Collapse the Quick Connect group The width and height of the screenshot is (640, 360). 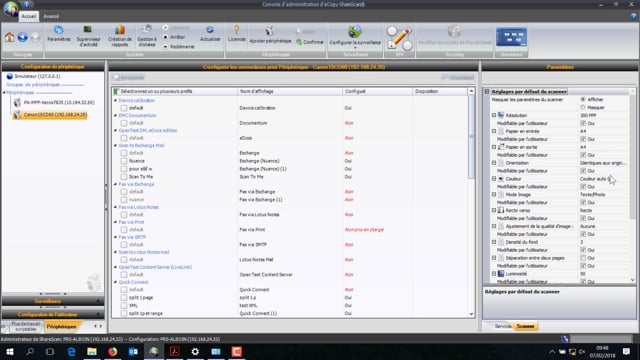coord(115,282)
